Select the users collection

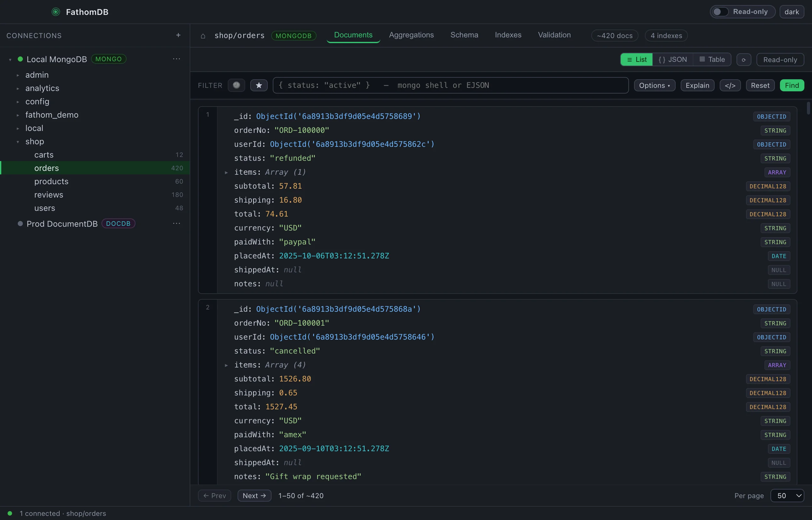click(95, 208)
